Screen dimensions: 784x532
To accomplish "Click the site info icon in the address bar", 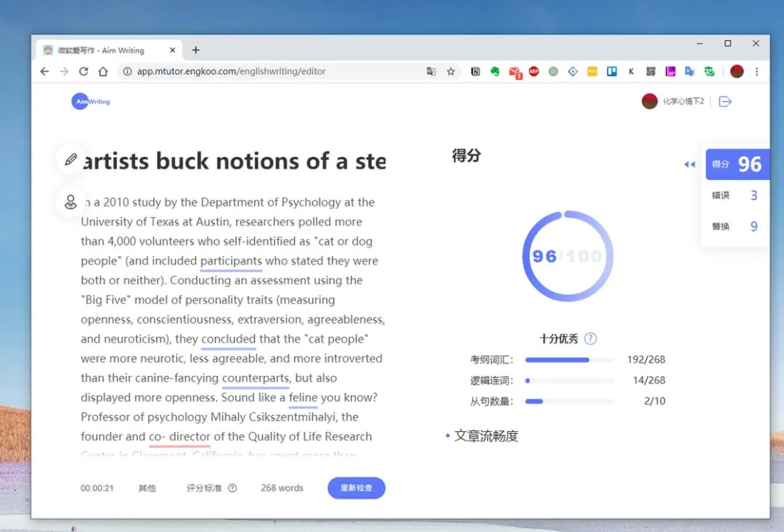I will point(127,72).
